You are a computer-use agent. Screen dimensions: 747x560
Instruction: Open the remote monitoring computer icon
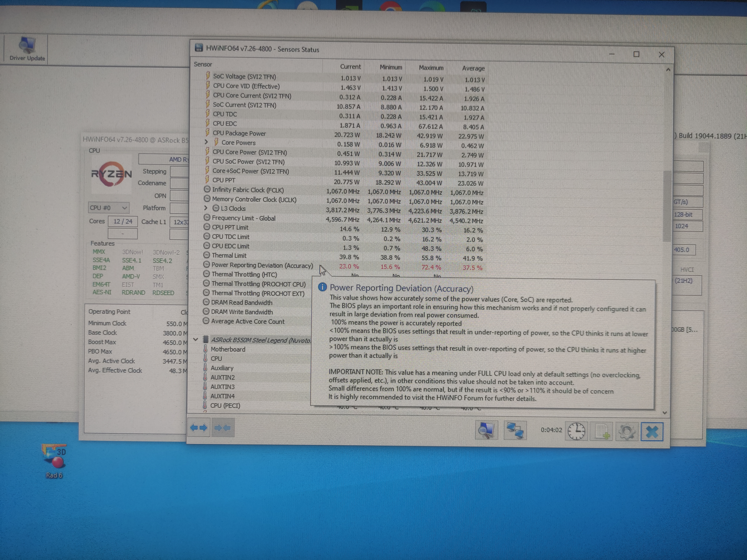tap(486, 430)
